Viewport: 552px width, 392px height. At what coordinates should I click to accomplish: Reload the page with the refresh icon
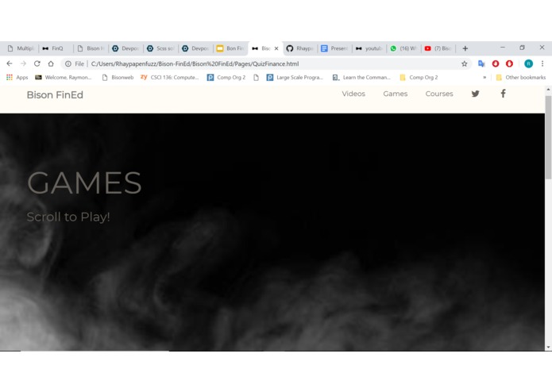click(37, 63)
